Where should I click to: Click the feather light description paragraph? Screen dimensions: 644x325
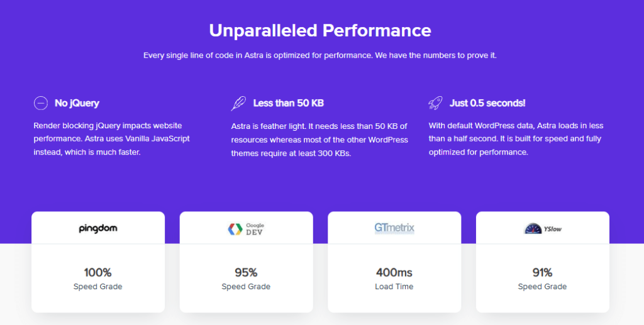pos(319,139)
